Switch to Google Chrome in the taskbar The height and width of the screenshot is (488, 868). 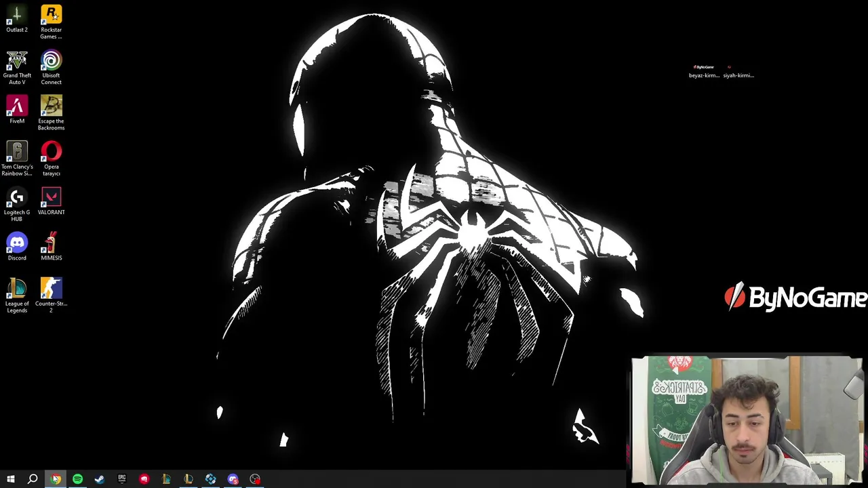pyautogui.click(x=56, y=479)
